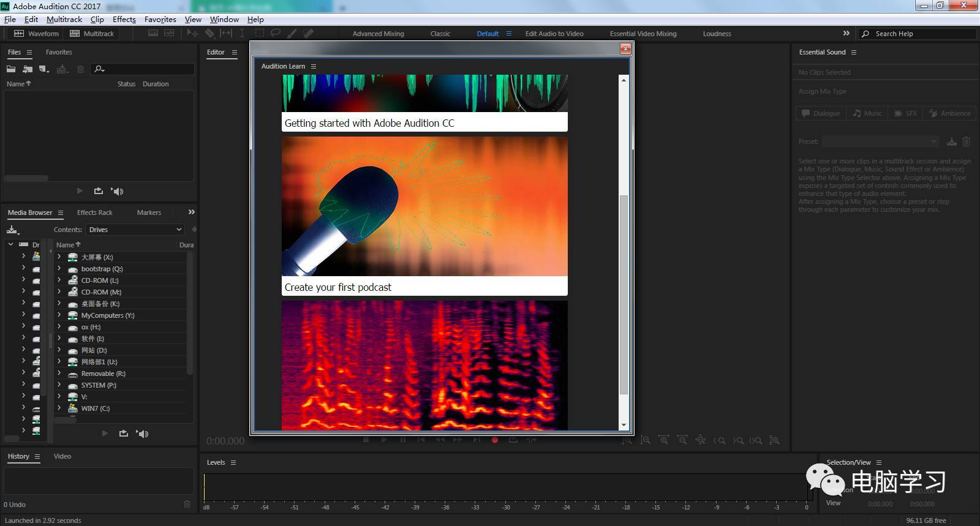Image resolution: width=980 pixels, height=526 pixels.
Task: Switch to Multitrack editor view
Action: coord(92,34)
